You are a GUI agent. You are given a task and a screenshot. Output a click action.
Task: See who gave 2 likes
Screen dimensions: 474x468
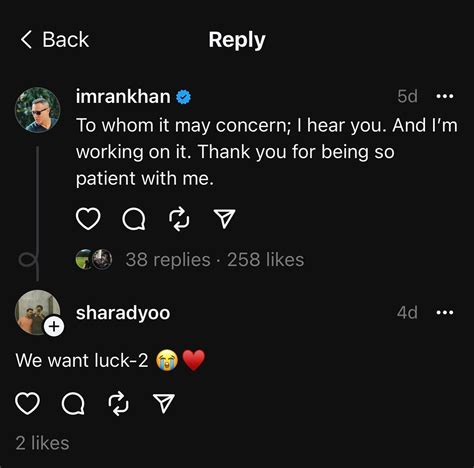(42, 443)
